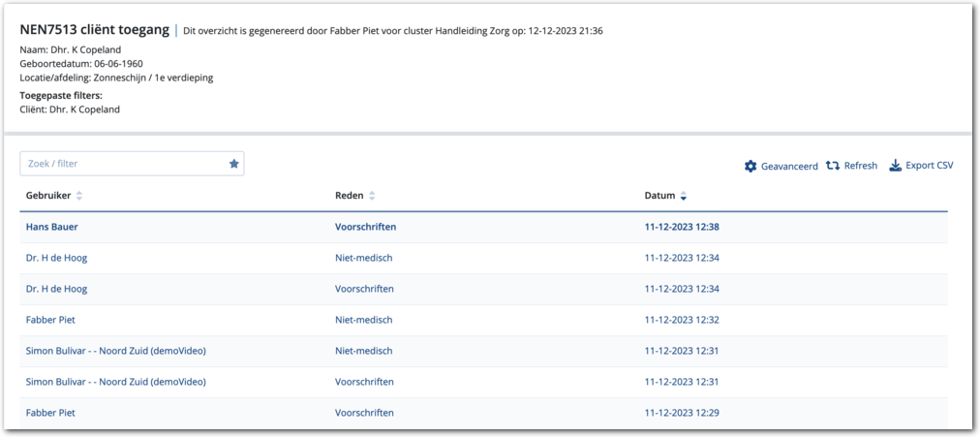Screen dimensions: 980x437
Task: Open first Dr. H de Hoog row
Action: pyautogui.click(x=56, y=258)
